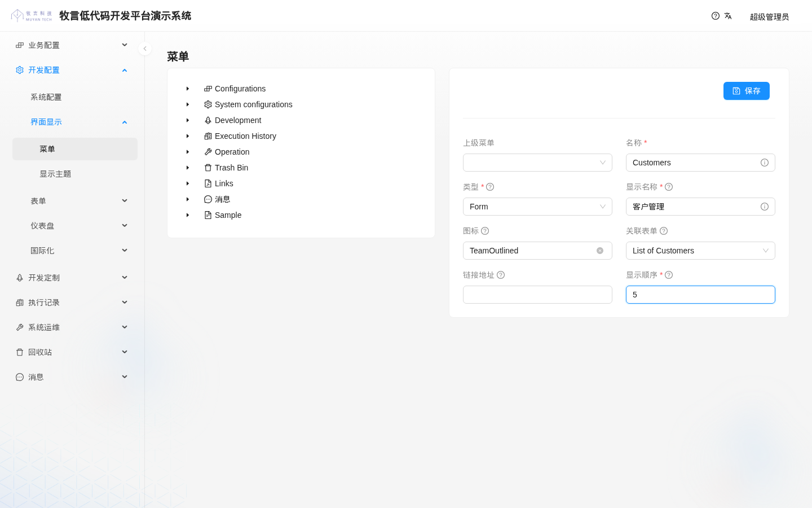
Task: Show help for the 显示顺序 label
Action: pyautogui.click(x=669, y=275)
